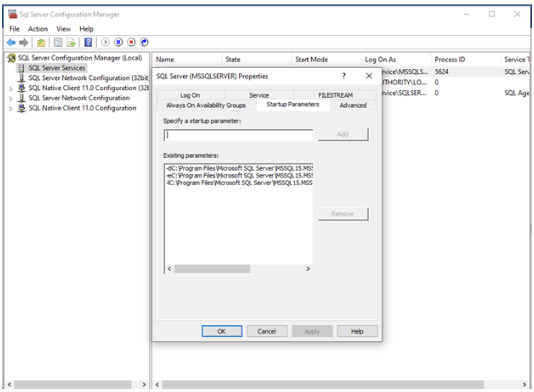
Task: Sort by the Start Mode column header
Action: [x=326, y=60]
